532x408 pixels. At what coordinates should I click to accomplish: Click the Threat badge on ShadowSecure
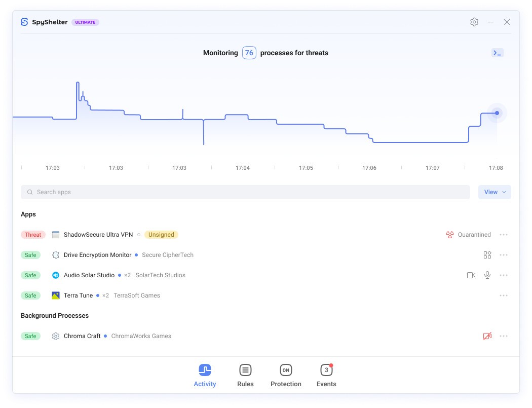33,235
